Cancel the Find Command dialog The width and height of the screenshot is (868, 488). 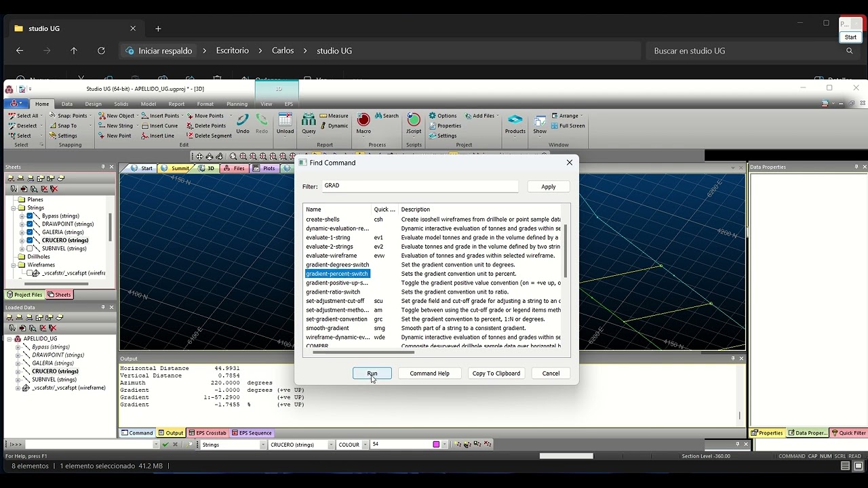(551, 373)
